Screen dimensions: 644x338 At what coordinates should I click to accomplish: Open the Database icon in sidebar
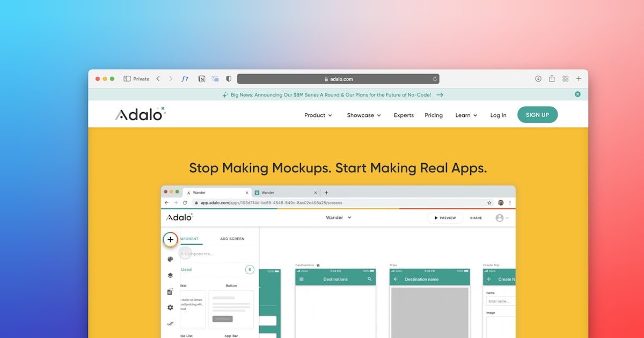click(170, 291)
